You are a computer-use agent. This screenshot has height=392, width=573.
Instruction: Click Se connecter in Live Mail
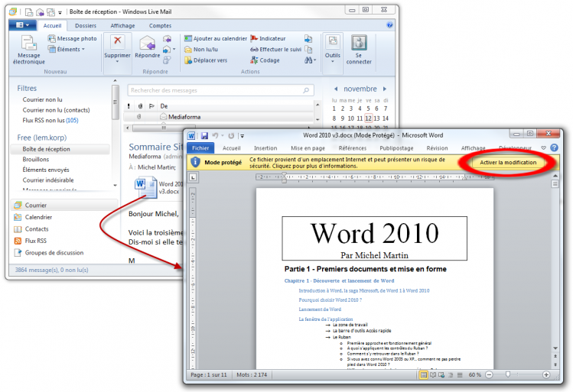[x=359, y=50]
